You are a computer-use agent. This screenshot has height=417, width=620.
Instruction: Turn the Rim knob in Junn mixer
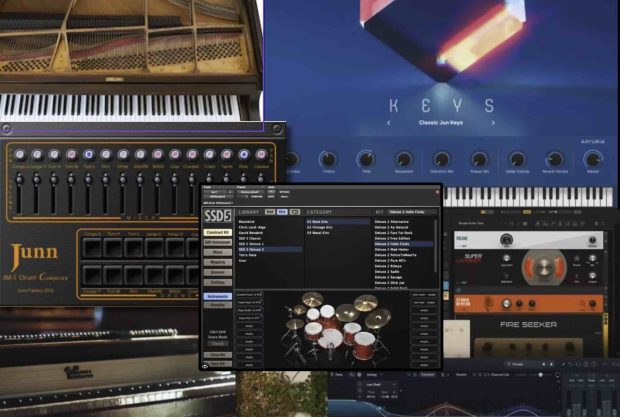[106, 154]
